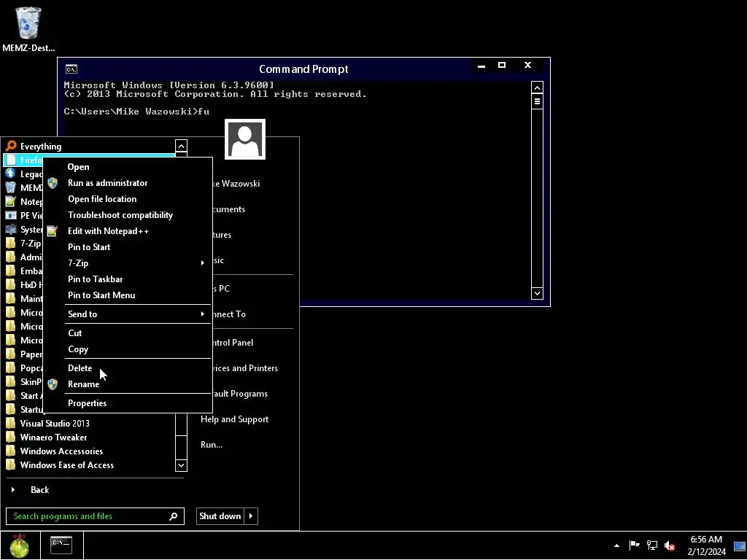Viewport: 747px width, 560px height.
Task: Open Help and Support link
Action: [234, 419]
